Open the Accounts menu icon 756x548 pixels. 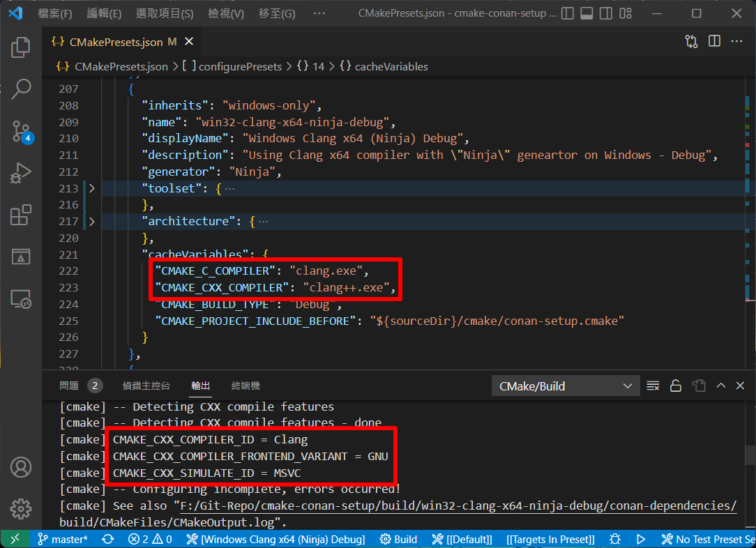[21, 467]
